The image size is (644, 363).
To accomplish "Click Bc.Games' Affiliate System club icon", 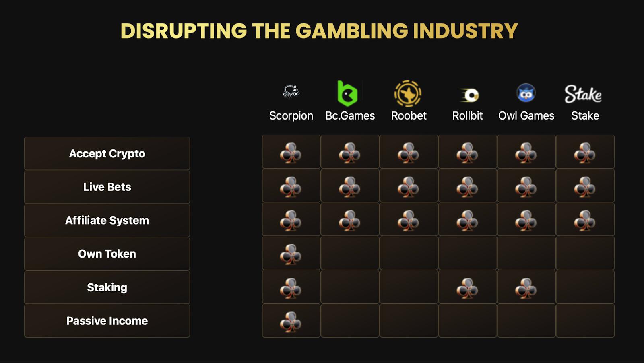I will 349,221.
